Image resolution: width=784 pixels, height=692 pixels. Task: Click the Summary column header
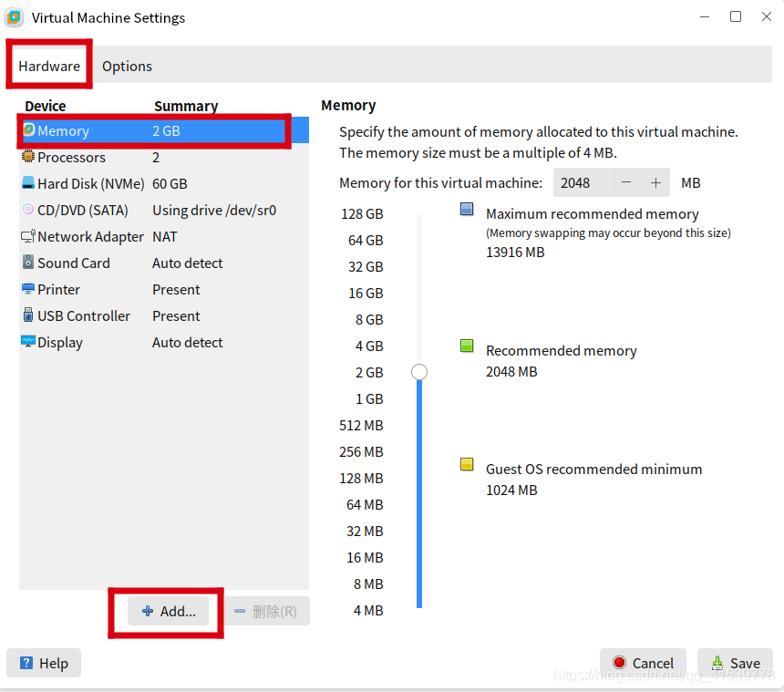(x=186, y=106)
